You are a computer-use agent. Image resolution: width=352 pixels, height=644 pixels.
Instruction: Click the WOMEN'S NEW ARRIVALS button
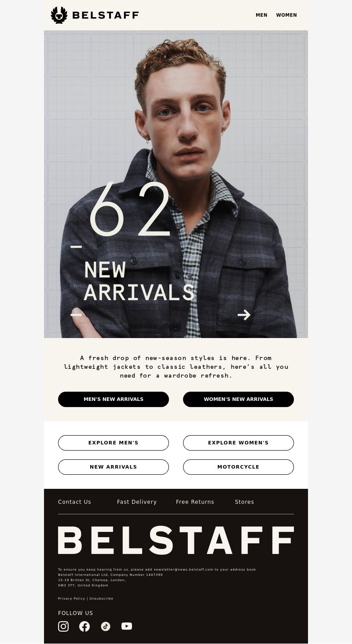(x=238, y=399)
